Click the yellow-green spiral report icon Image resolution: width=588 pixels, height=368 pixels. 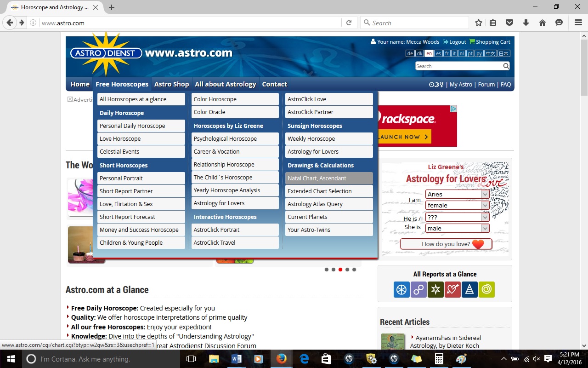tap(486, 289)
